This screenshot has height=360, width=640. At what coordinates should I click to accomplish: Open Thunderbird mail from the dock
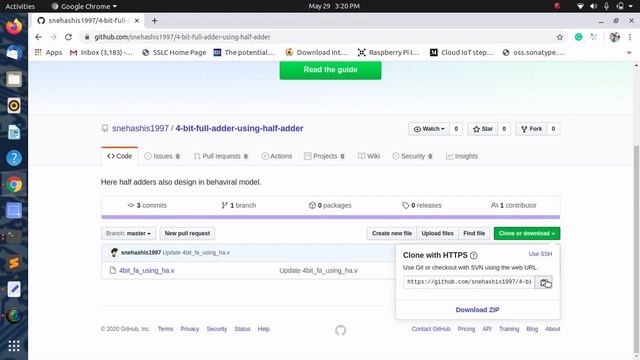click(14, 53)
